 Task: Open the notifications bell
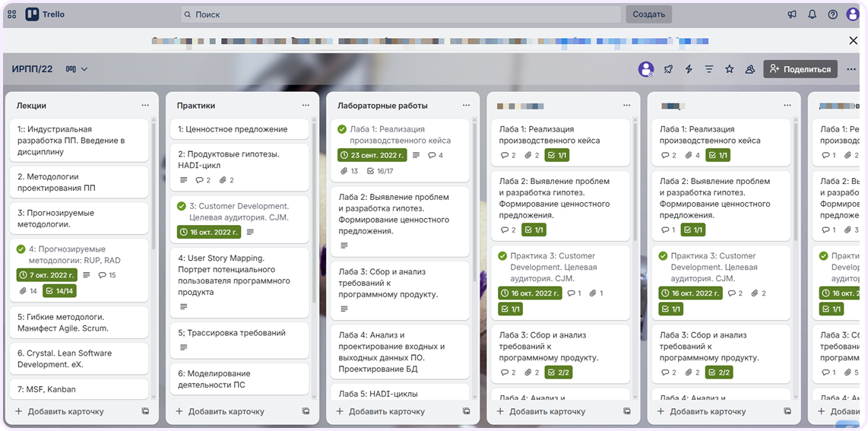[812, 14]
